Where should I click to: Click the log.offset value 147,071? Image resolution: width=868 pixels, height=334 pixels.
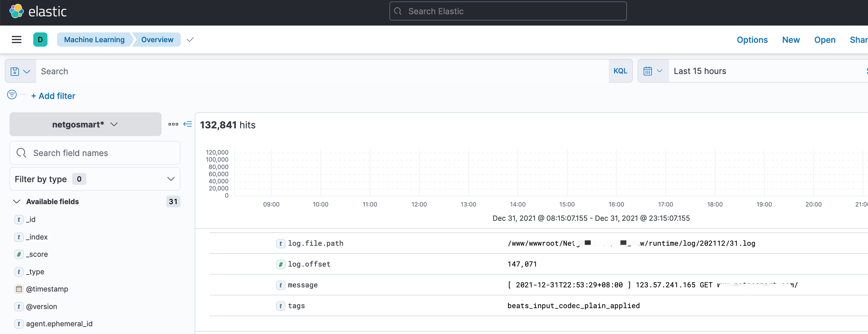point(522,264)
